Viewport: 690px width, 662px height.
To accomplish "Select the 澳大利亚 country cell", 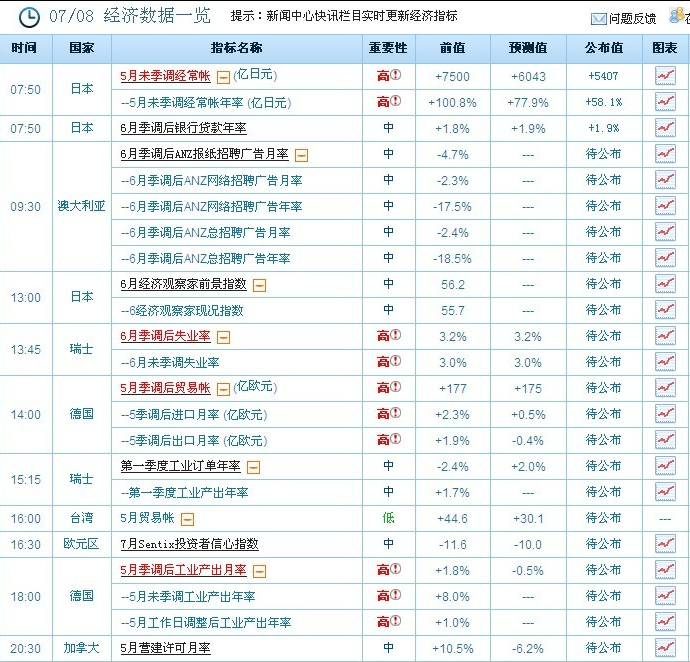I will click(82, 206).
